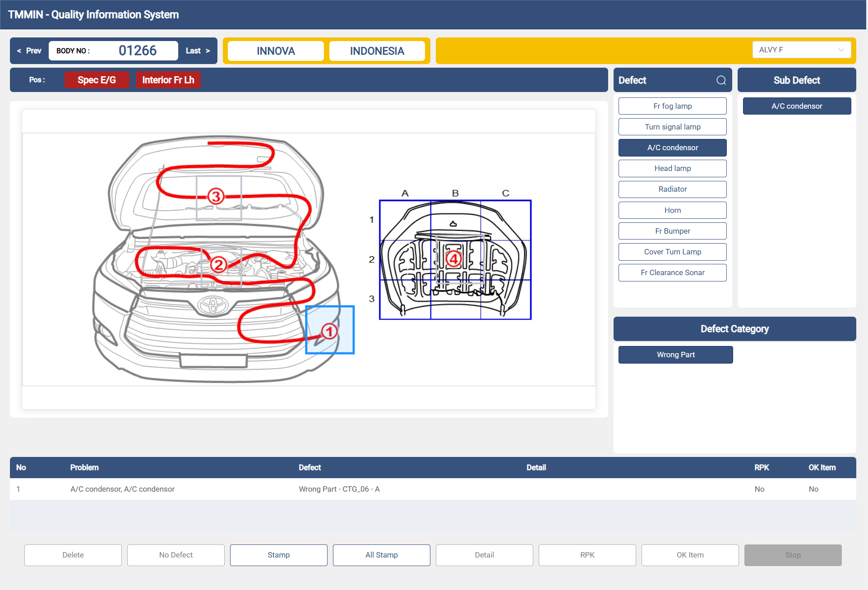
Task: Switch to Interior Fr Lh position tab
Action: pyautogui.click(x=168, y=80)
